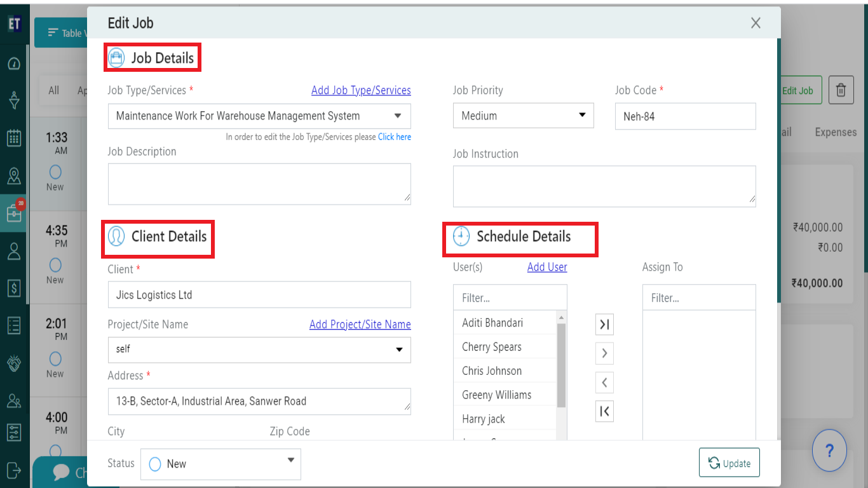This screenshot has height=488, width=868.
Task: Open the dollar invoice icon in sidebar
Action: coord(14,288)
